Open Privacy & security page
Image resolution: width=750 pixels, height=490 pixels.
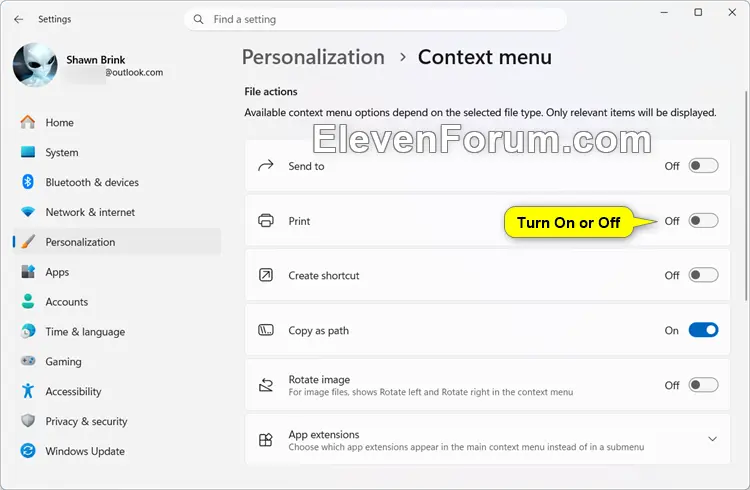117,421
